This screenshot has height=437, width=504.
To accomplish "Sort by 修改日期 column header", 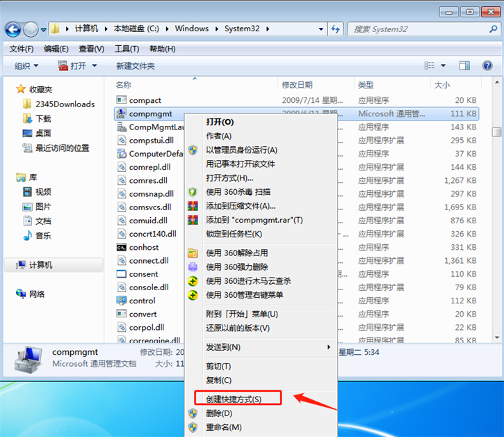I will click(x=297, y=85).
